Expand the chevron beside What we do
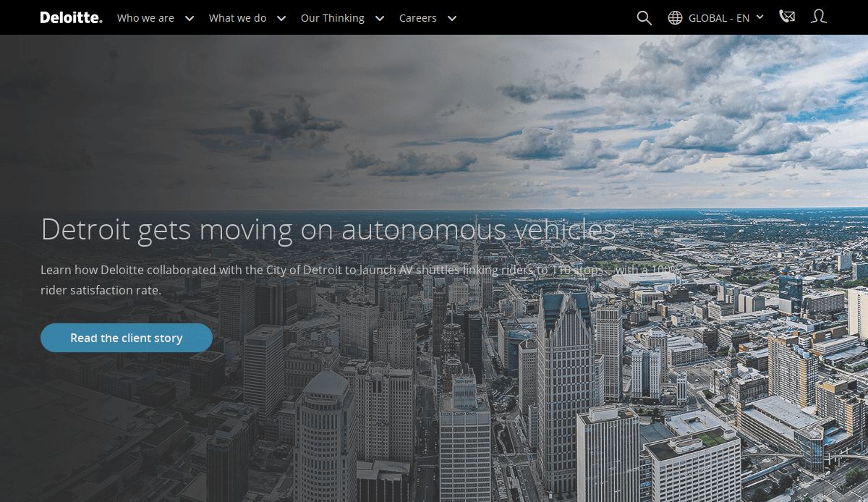Screen dimensions: 868x502 pyautogui.click(x=281, y=18)
